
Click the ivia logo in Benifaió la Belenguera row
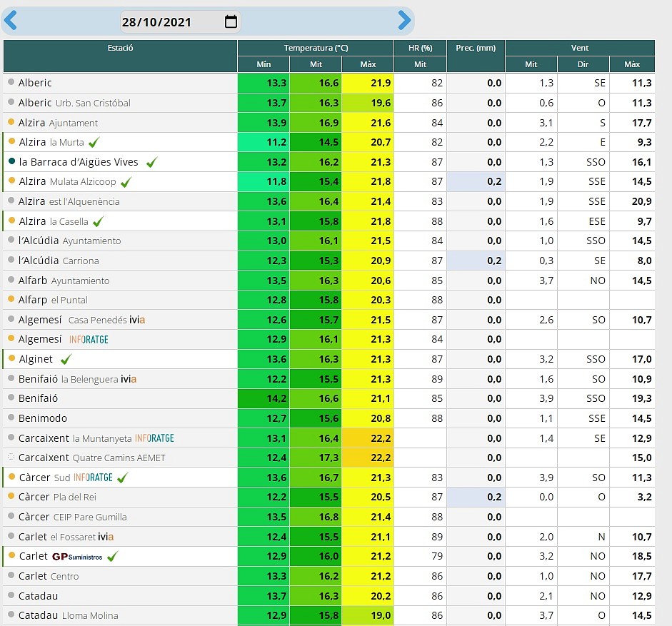(x=129, y=379)
